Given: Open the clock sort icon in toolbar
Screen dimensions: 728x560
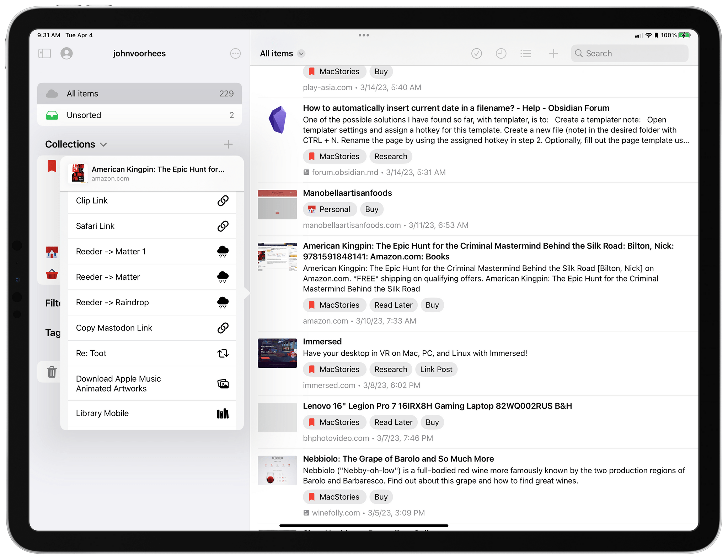Looking at the screenshot, I should click(501, 53).
